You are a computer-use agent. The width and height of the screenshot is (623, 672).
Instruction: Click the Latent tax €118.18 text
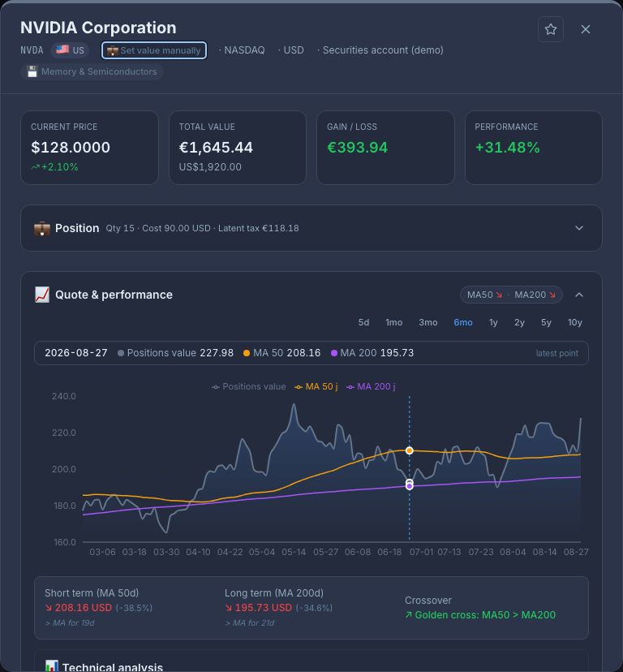pyautogui.click(x=259, y=228)
